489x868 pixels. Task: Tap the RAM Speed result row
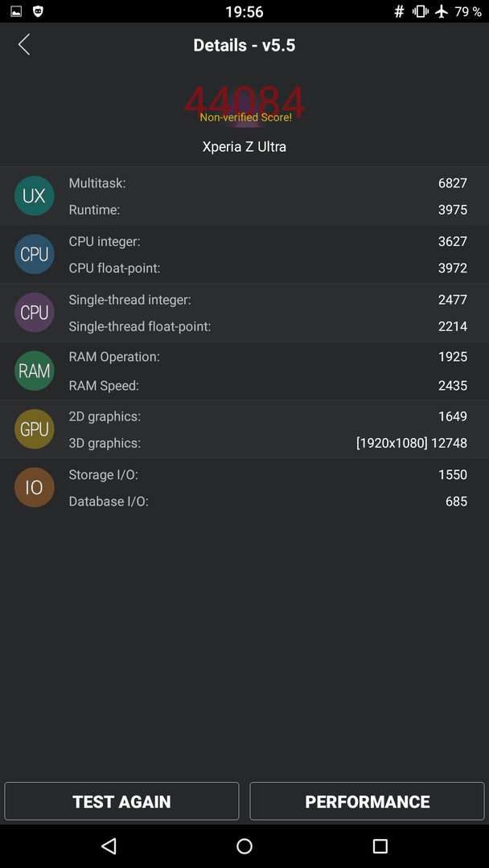point(268,386)
